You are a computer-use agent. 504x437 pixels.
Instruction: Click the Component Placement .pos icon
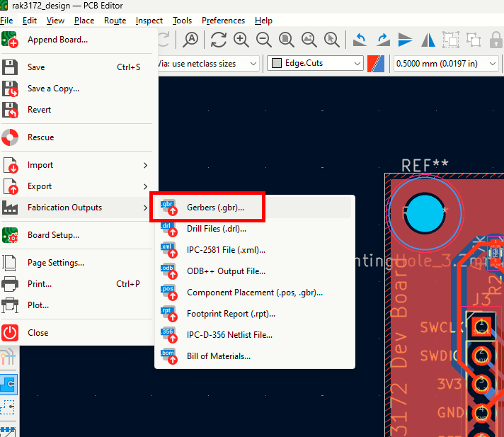click(168, 293)
